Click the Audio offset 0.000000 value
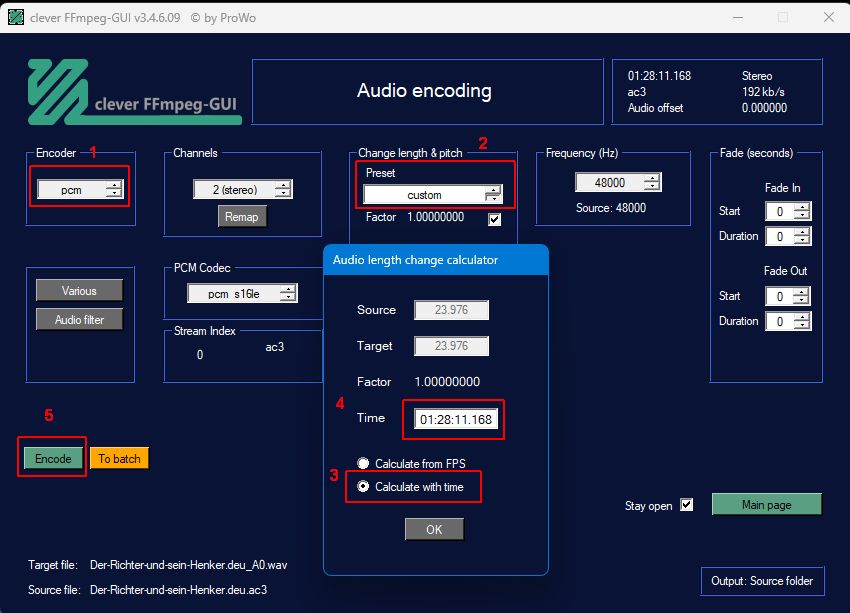Screen dimensions: 850x613 (764, 108)
